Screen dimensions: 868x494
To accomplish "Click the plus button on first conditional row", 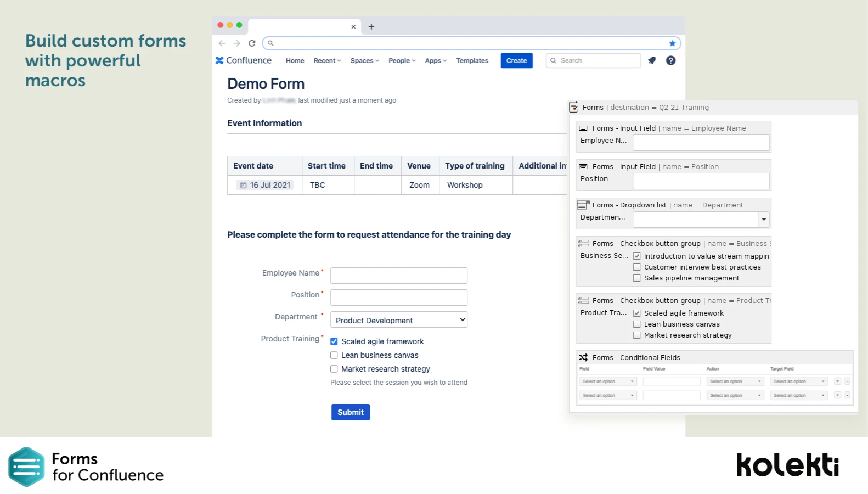I will [837, 381].
